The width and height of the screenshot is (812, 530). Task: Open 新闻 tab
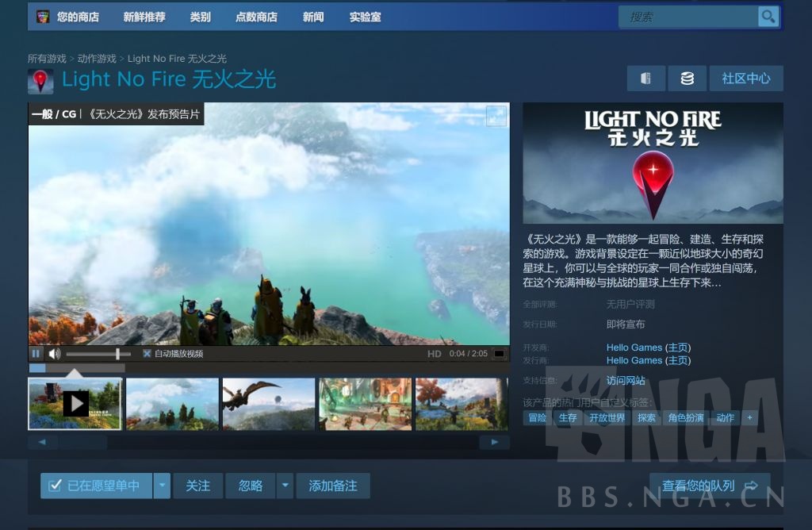pyautogui.click(x=313, y=17)
